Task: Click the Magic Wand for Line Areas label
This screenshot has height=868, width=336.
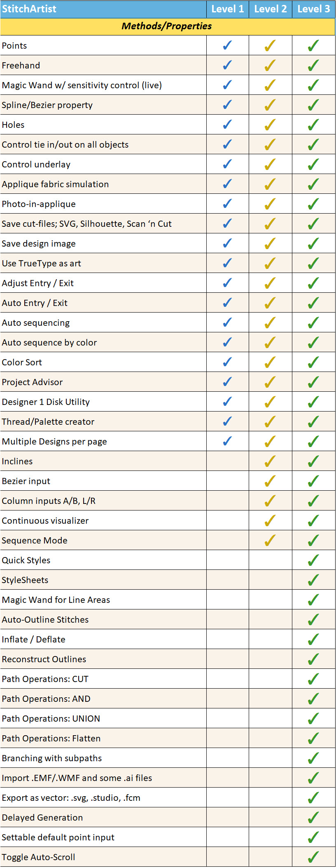Action: (56, 600)
